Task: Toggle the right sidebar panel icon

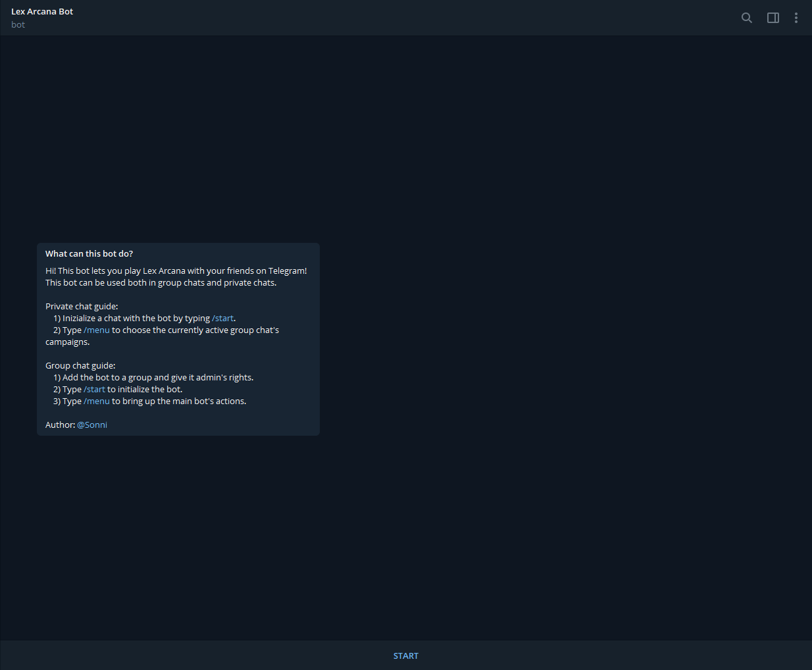Action: (x=773, y=18)
